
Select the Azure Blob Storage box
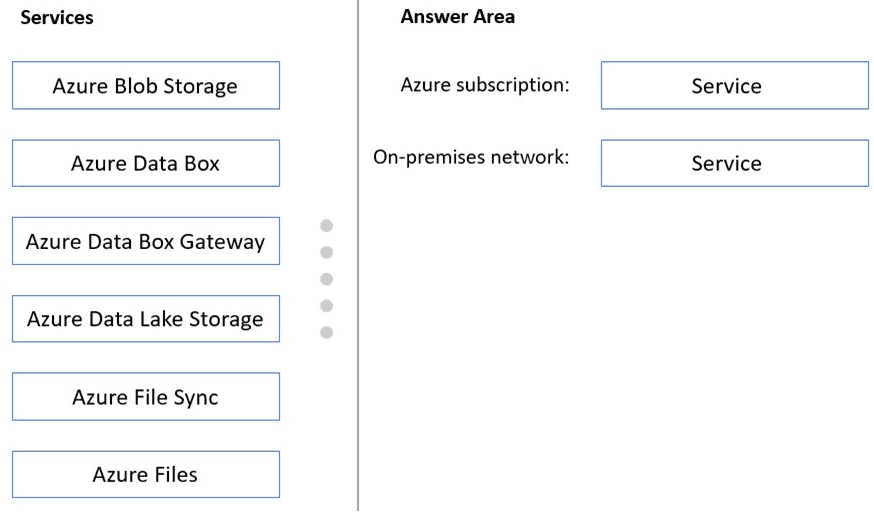click(x=145, y=86)
